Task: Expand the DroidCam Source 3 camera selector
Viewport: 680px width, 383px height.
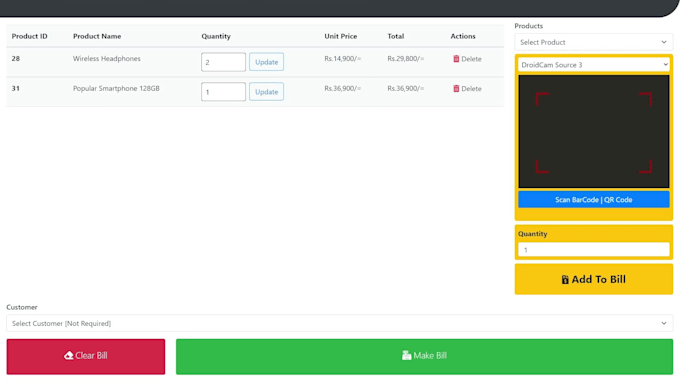Action: click(x=593, y=65)
